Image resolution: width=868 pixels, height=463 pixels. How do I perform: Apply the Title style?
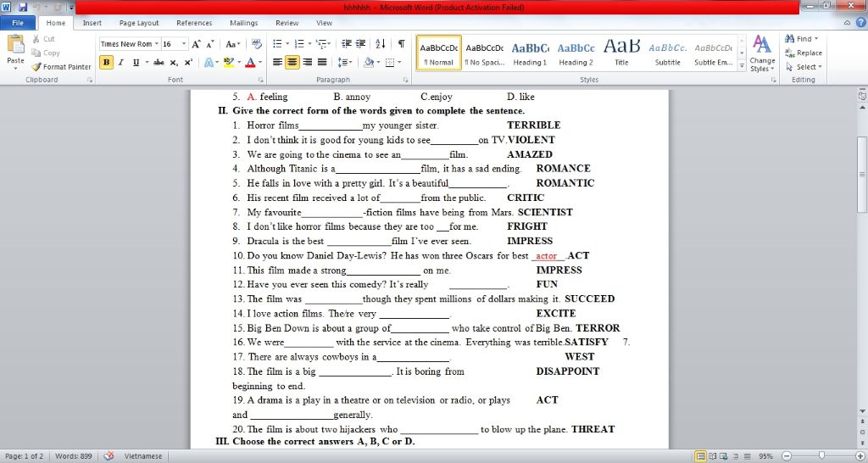click(621, 53)
